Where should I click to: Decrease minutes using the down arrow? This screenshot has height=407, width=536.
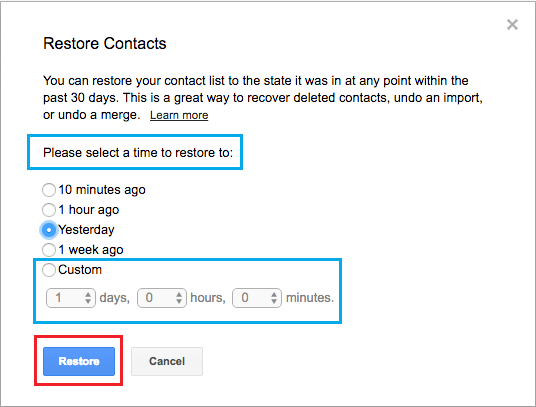274,301
